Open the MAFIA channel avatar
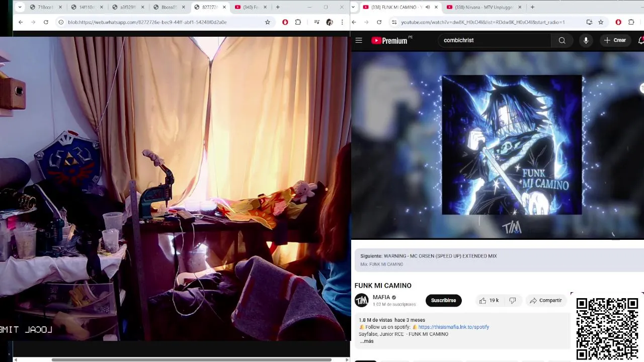 pyautogui.click(x=361, y=301)
